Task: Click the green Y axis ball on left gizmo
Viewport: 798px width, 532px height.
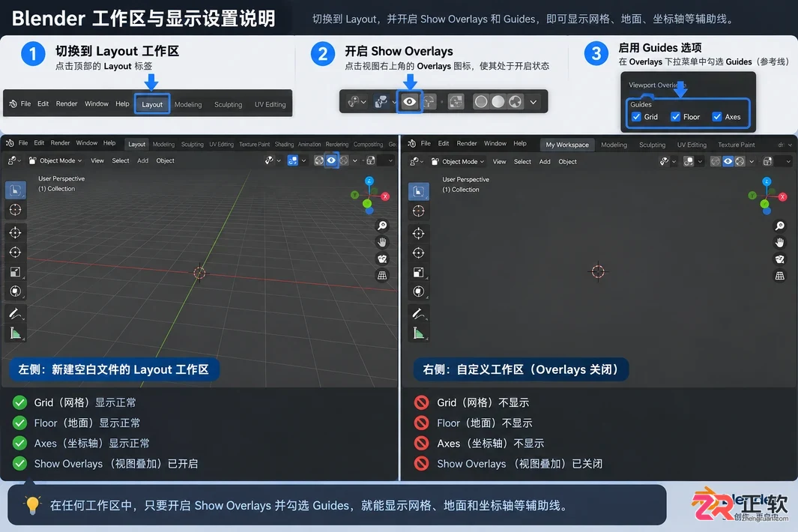Action: [x=354, y=195]
